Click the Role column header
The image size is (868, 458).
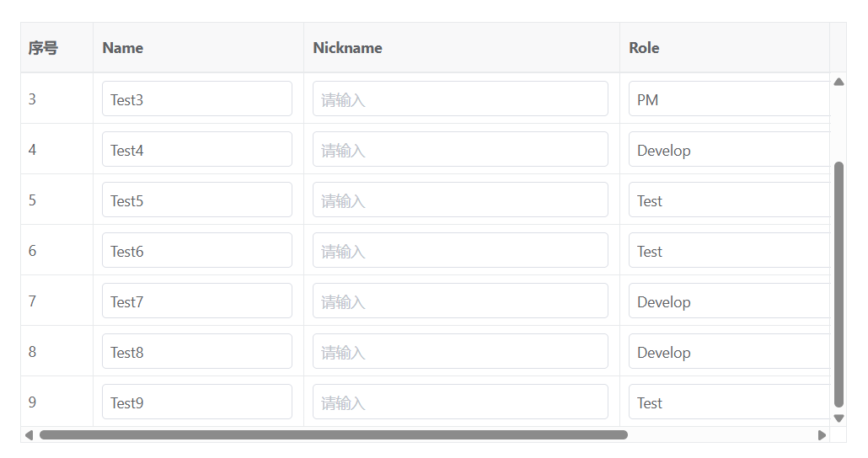[644, 48]
